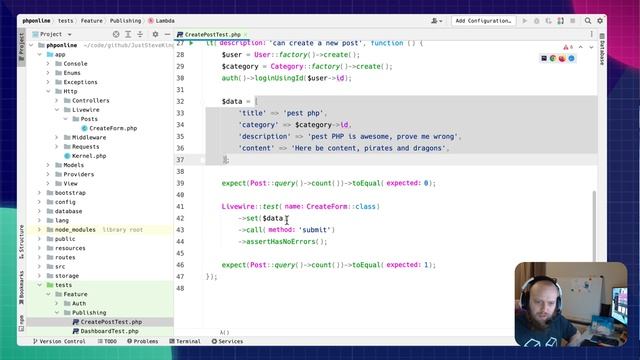Click the editor vertical scrollbar
Viewport: 640px width, 360px height.
tap(594, 227)
